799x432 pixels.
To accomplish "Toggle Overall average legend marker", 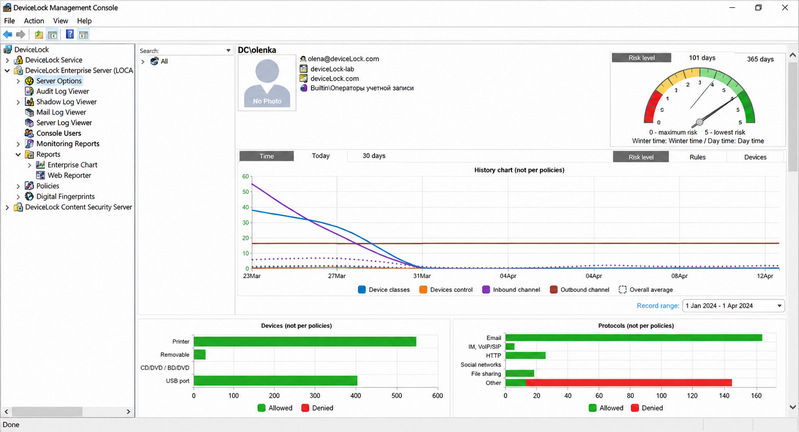I will pyautogui.click(x=622, y=289).
